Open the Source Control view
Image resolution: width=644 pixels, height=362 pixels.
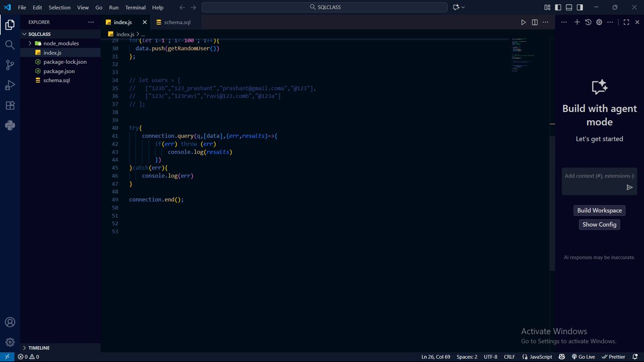[x=10, y=65]
